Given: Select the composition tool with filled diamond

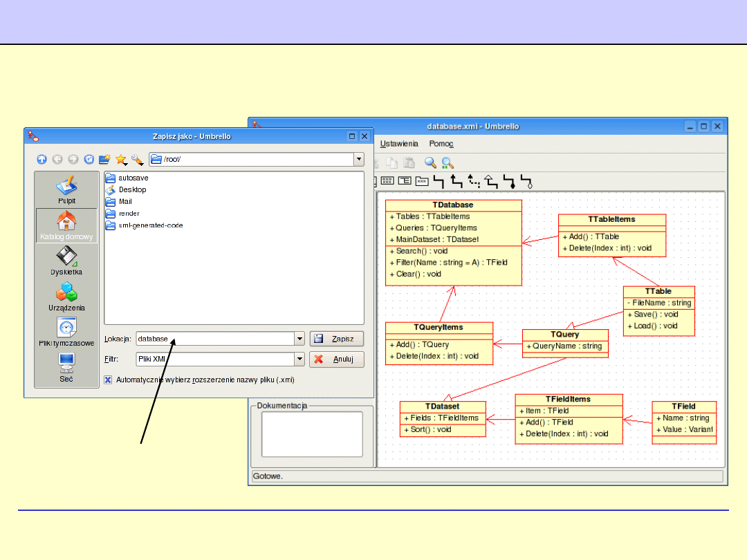Looking at the screenshot, I should [510, 182].
